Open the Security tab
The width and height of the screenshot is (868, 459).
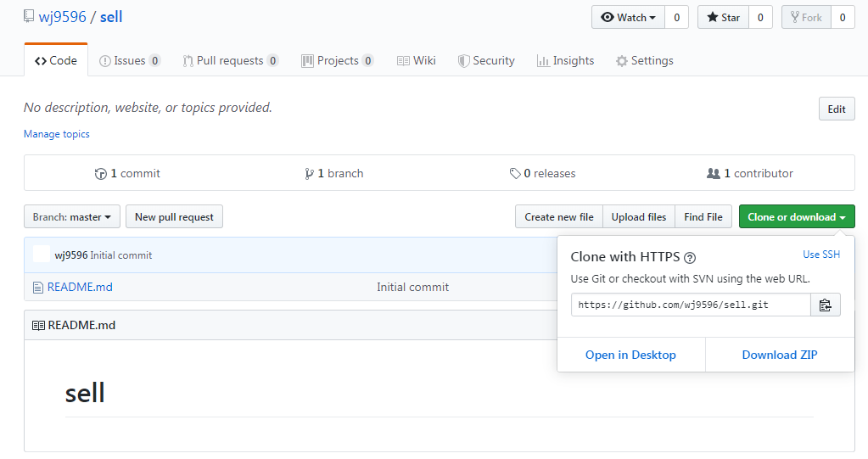click(x=486, y=60)
